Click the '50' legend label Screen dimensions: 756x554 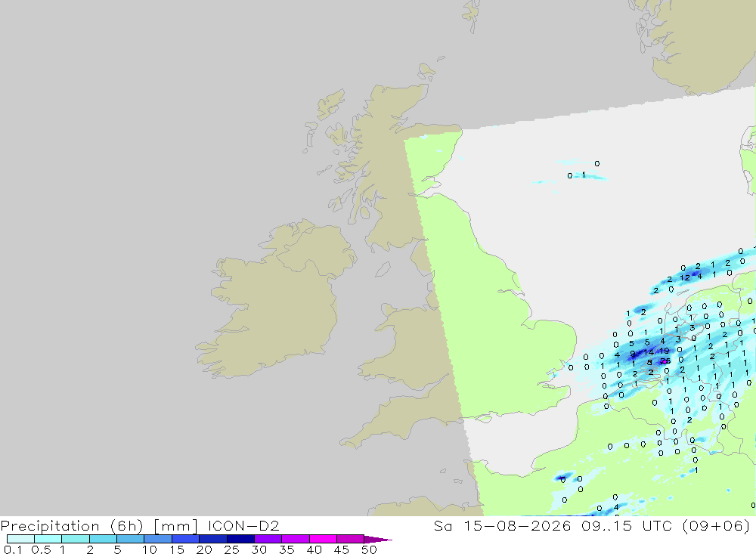(x=369, y=549)
